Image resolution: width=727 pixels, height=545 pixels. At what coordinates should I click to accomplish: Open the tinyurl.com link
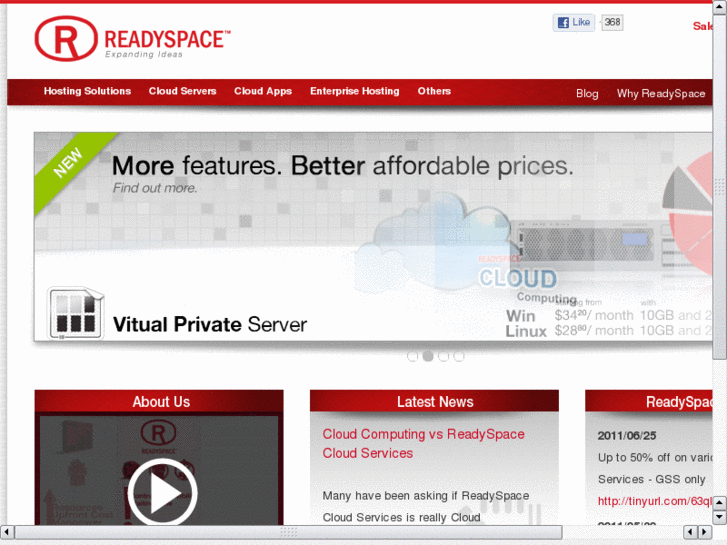coord(655,501)
